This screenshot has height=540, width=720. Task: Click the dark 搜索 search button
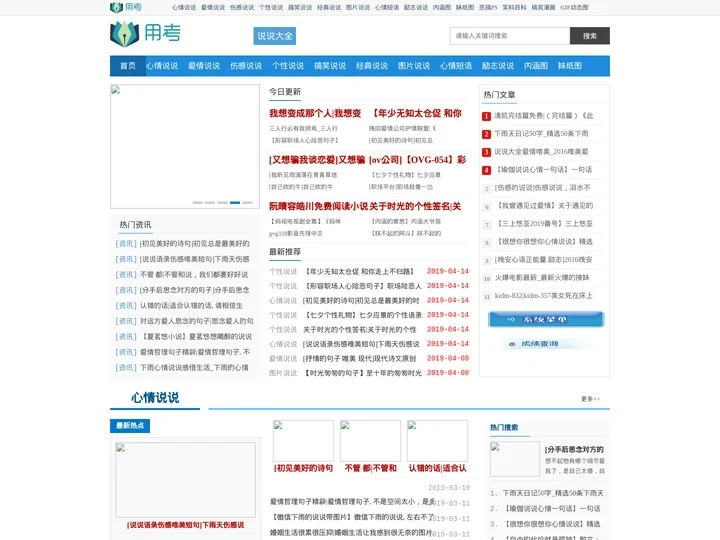(590, 36)
